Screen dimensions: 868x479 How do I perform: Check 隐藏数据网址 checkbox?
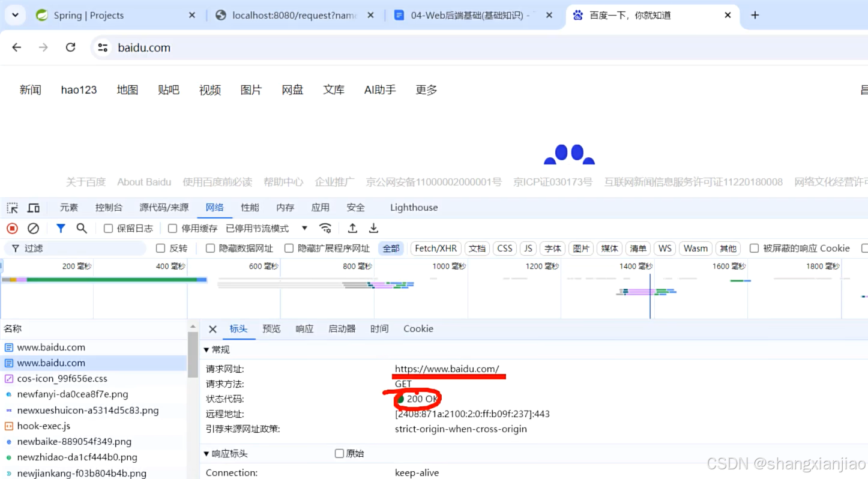(210, 249)
